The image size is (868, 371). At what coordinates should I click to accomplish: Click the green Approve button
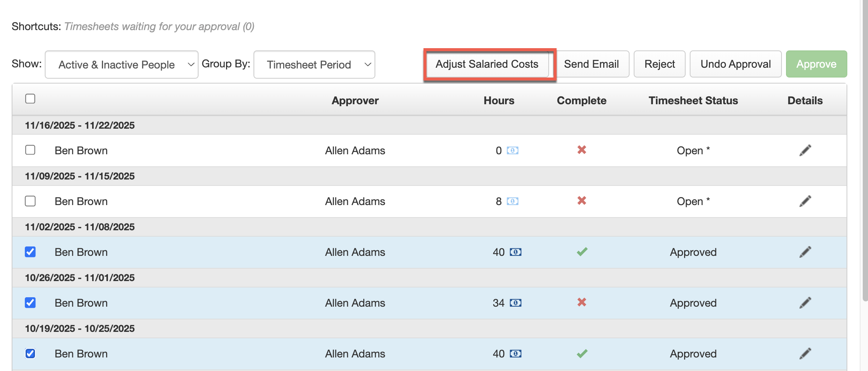click(816, 64)
